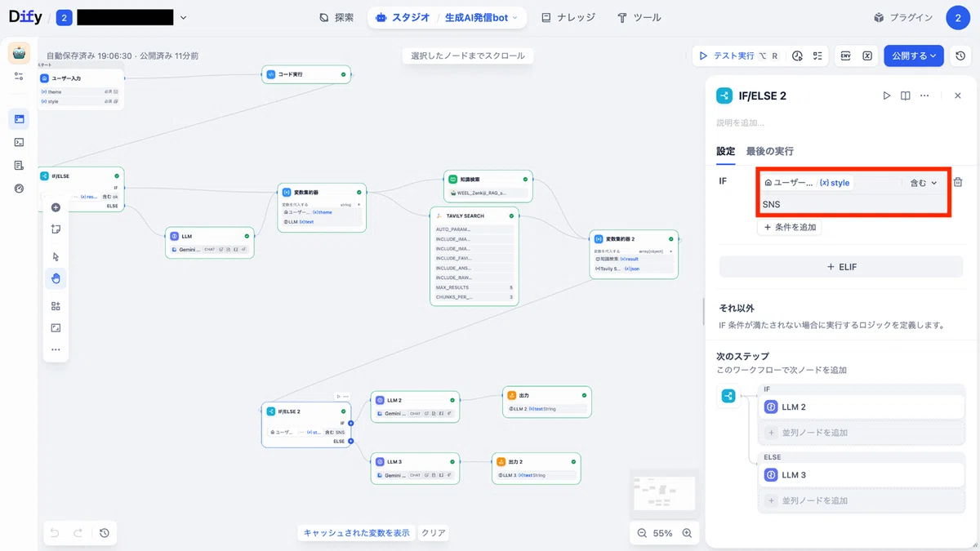Open change history icon at bottom left

[x=105, y=533]
